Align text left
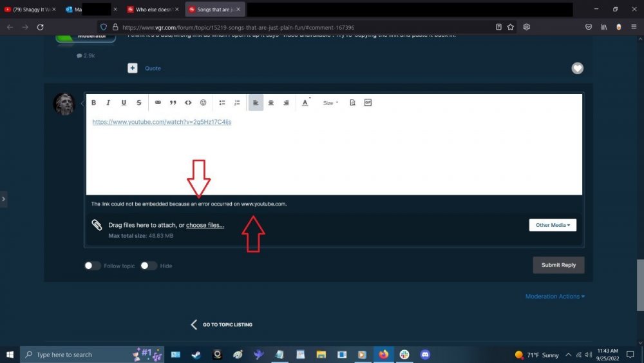This screenshot has width=644, height=363. coord(256,103)
